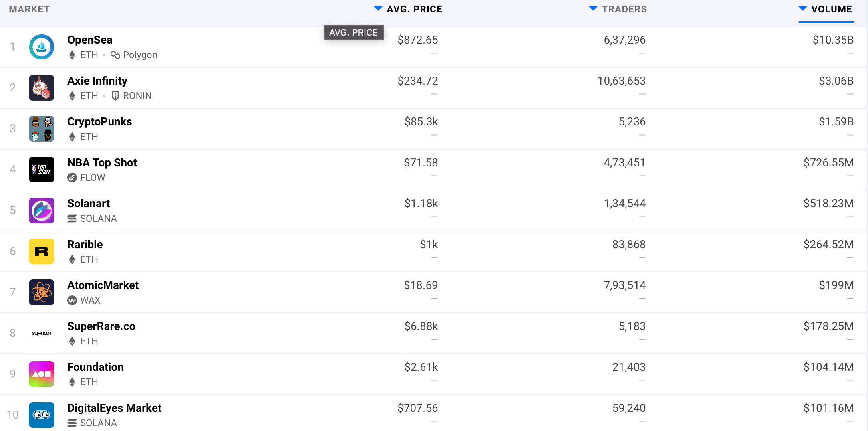This screenshot has width=868, height=431.
Task: Click the $10.35B volume value
Action: coord(833,40)
